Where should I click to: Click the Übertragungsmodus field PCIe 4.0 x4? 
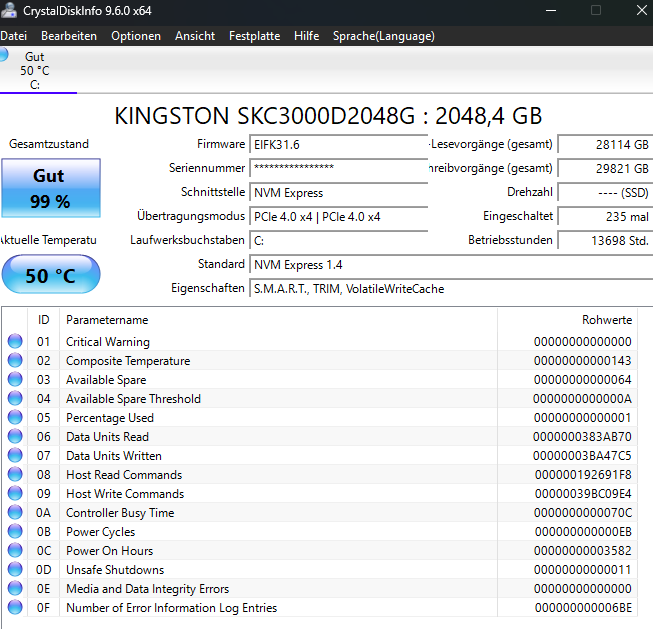(x=339, y=217)
